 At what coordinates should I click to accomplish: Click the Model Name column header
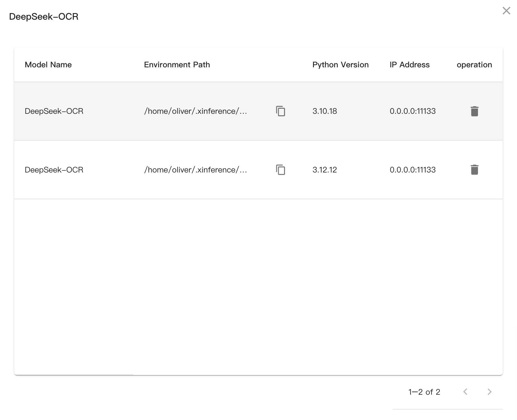coord(48,65)
